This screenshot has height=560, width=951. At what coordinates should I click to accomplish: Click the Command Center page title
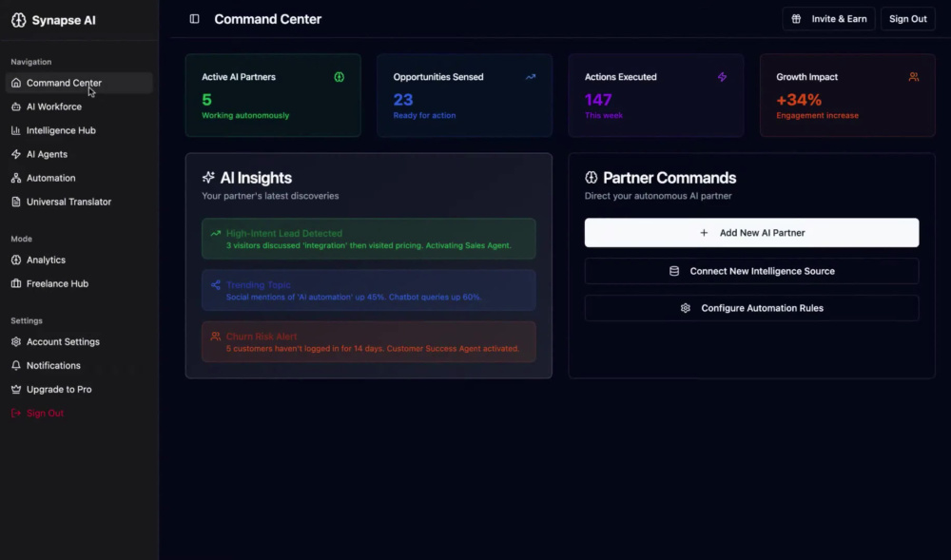click(267, 19)
